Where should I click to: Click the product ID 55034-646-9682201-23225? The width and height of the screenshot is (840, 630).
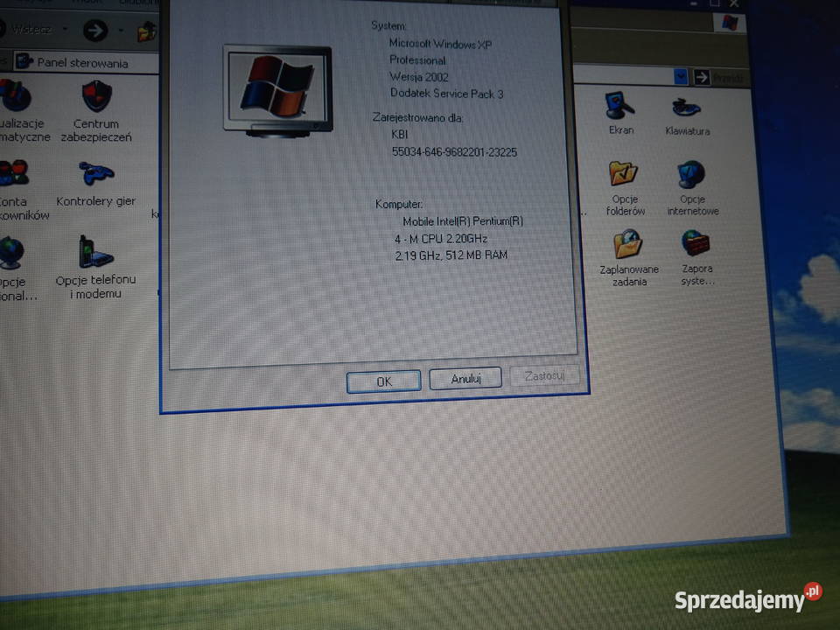point(454,152)
